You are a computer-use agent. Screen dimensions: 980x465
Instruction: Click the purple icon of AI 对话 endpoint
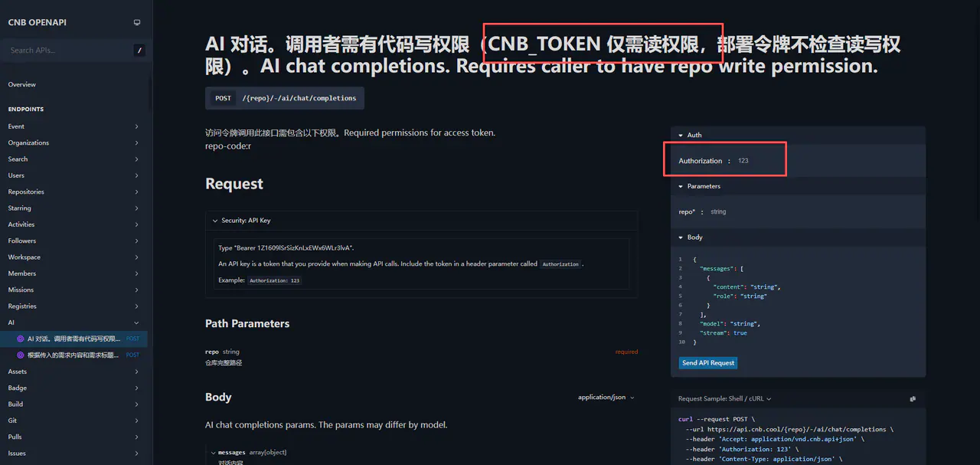21,339
